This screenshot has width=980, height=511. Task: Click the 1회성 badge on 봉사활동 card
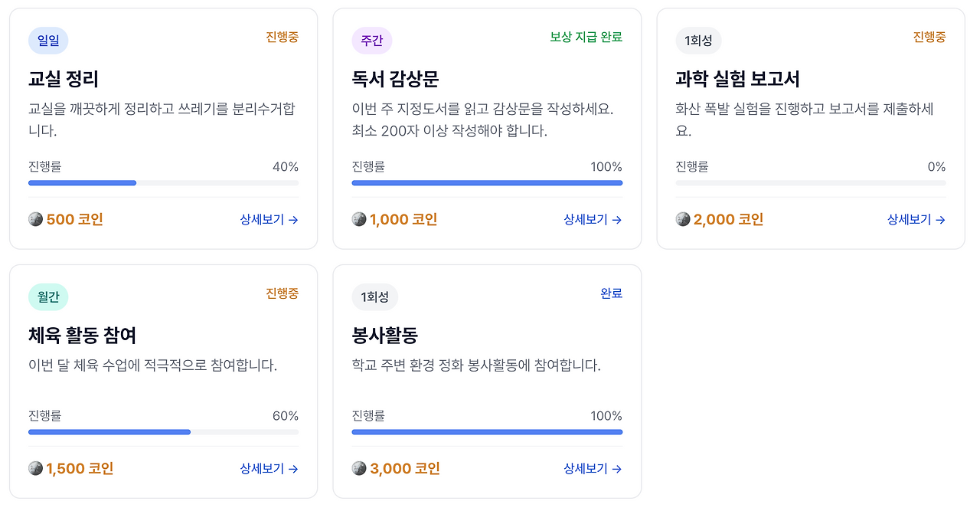click(x=374, y=297)
